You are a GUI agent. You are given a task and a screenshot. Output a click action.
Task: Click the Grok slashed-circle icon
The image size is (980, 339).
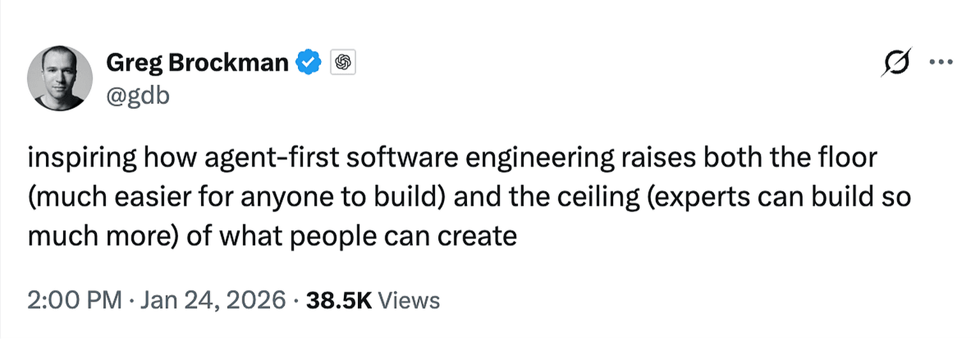point(896,62)
